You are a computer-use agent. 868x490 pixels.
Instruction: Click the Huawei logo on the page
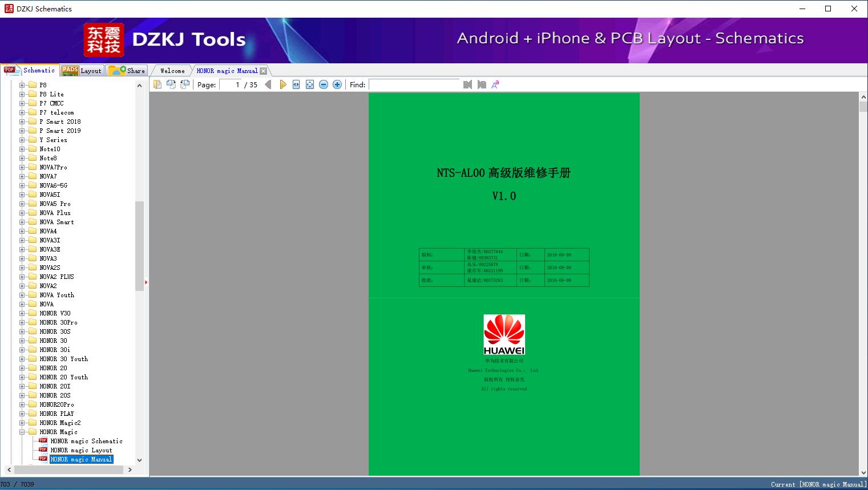(x=504, y=335)
